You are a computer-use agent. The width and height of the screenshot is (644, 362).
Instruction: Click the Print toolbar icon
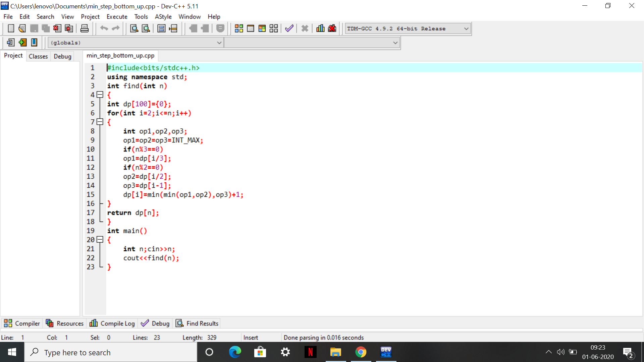pyautogui.click(x=85, y=28)
